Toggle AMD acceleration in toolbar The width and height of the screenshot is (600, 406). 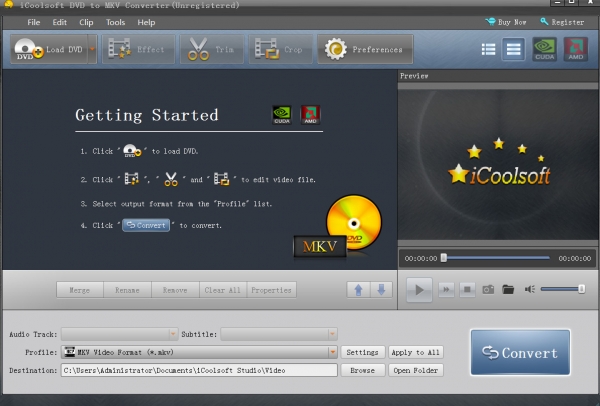[x=576, y=49]
